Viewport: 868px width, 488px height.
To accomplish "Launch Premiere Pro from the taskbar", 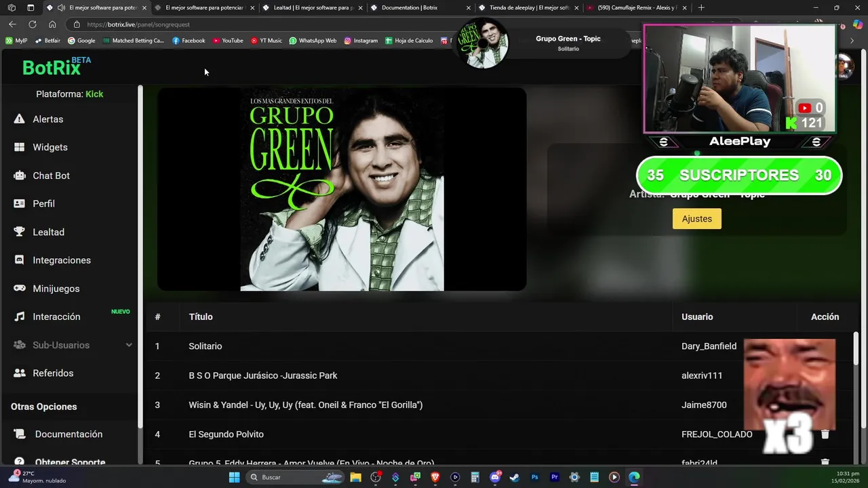I will 555,477.
